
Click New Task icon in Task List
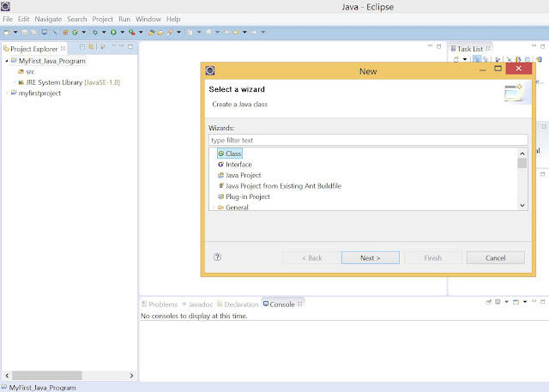click(x=455, y=59)
